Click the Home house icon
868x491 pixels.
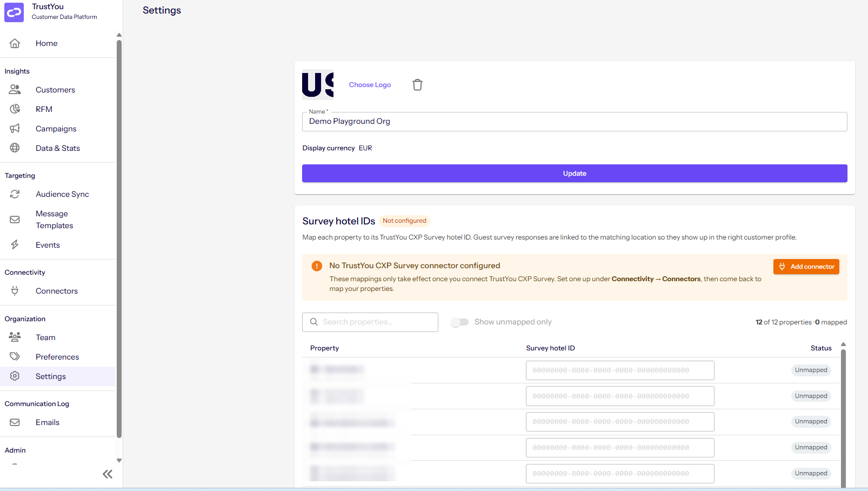click(x=15, y=43)
